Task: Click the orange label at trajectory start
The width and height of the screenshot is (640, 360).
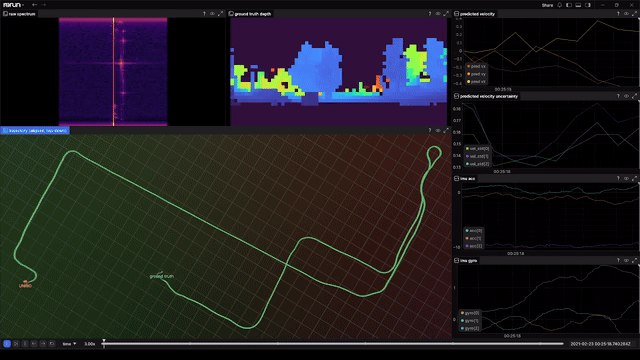Action: coord(25,286)
